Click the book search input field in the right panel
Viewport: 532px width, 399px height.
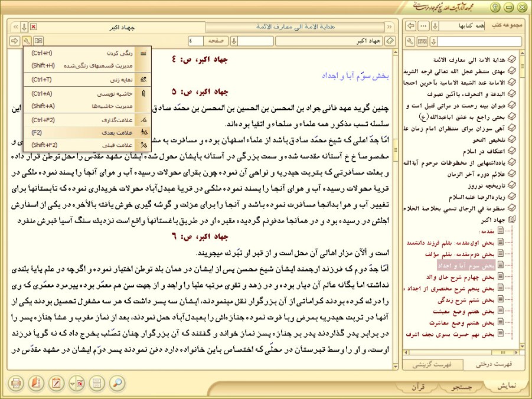pos(479,42)
